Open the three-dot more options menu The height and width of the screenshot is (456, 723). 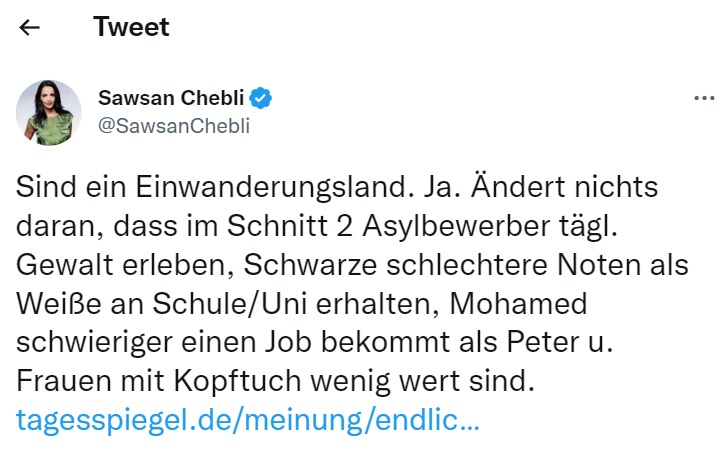703,100
